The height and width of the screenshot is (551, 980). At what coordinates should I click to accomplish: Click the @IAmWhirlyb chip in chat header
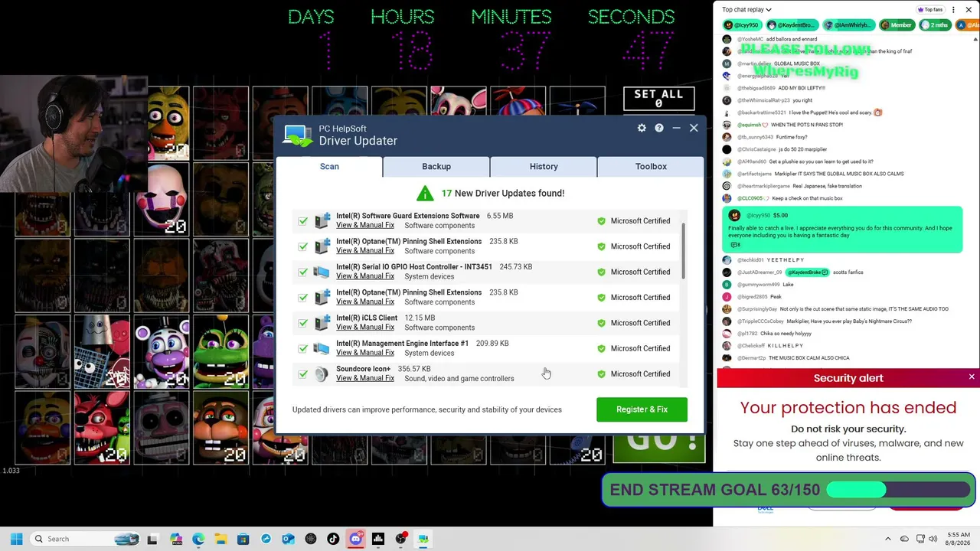tap(848, 25)
